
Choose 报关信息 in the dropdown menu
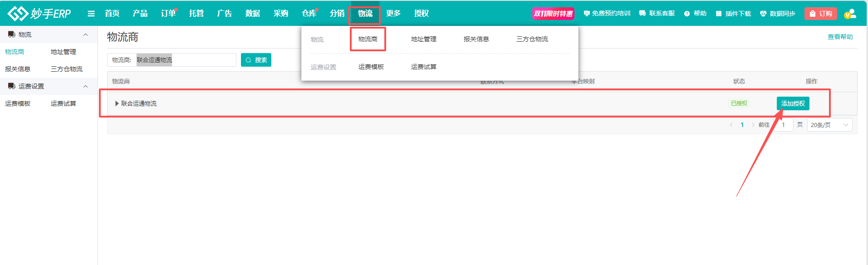point(476,39)
